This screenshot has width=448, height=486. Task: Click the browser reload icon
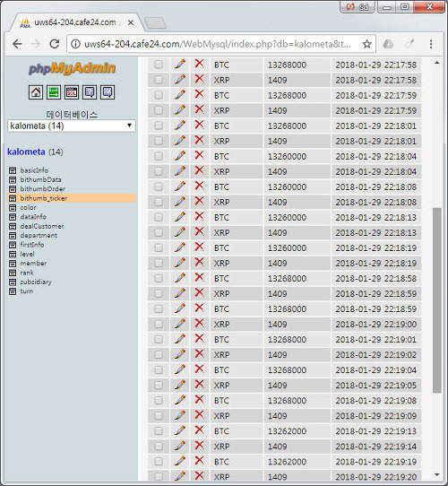(x=55, y=44)
